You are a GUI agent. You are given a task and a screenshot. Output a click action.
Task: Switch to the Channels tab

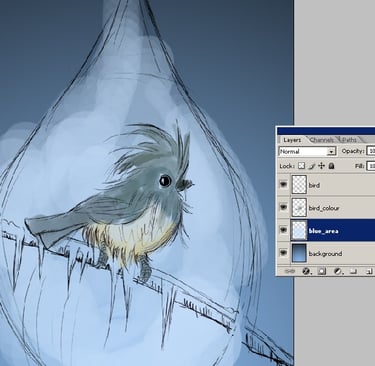(322, 140)
